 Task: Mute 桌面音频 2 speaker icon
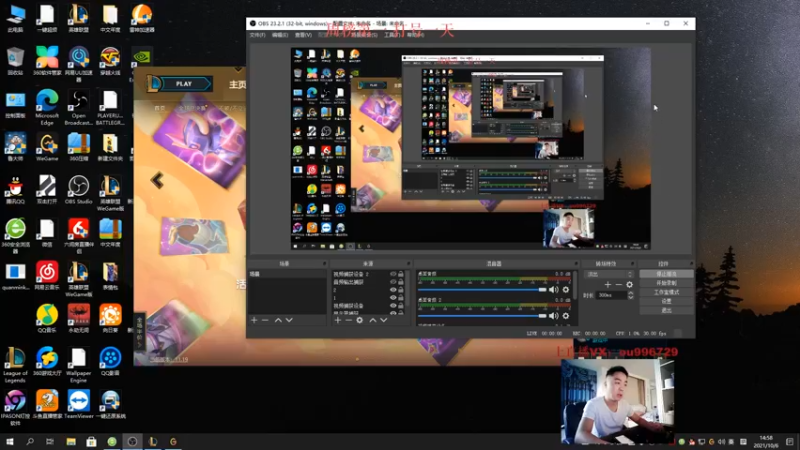[554, 316]
